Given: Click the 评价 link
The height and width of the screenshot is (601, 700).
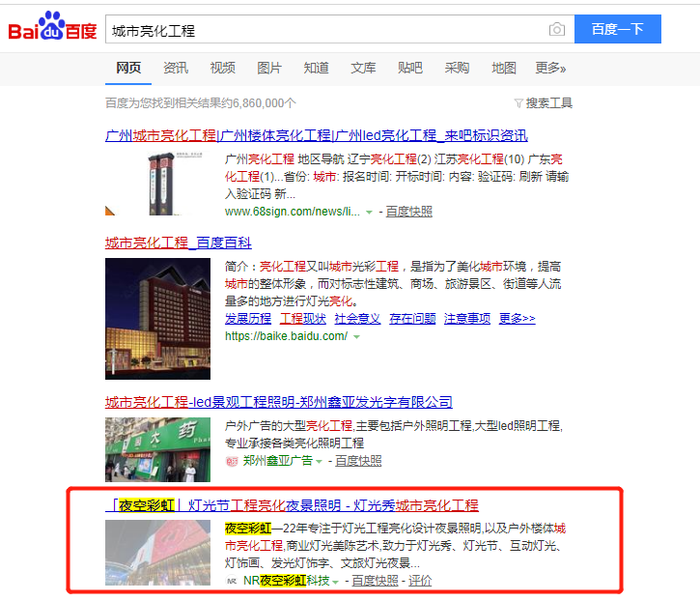Looking at the screenshot, I should (x=420, y=581).
